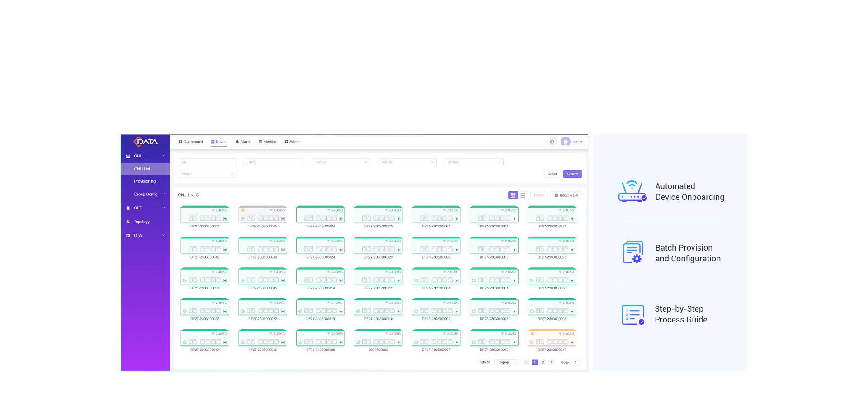This screenshot has width=868, height=407.
Task: Expand the OTA sidebar section
Action: (x=145, y=236)
